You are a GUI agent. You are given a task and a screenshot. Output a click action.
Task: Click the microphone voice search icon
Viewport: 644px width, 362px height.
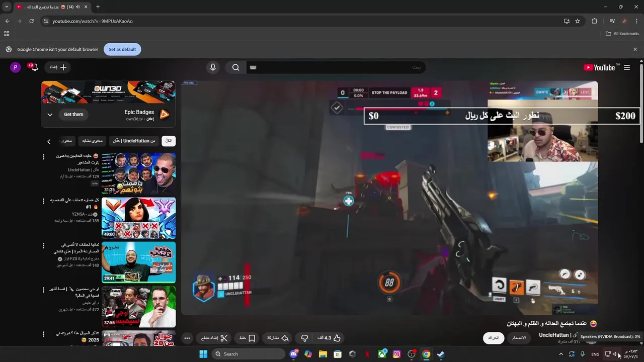[x=213, y=67]
